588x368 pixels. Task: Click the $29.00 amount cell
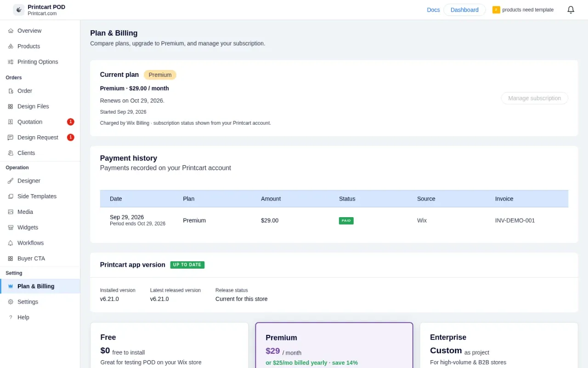[270, 220]
